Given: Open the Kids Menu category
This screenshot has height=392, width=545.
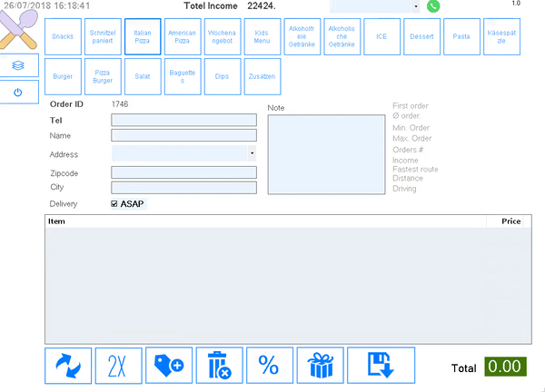Looking at the screenshot, I should pos(262,36).
